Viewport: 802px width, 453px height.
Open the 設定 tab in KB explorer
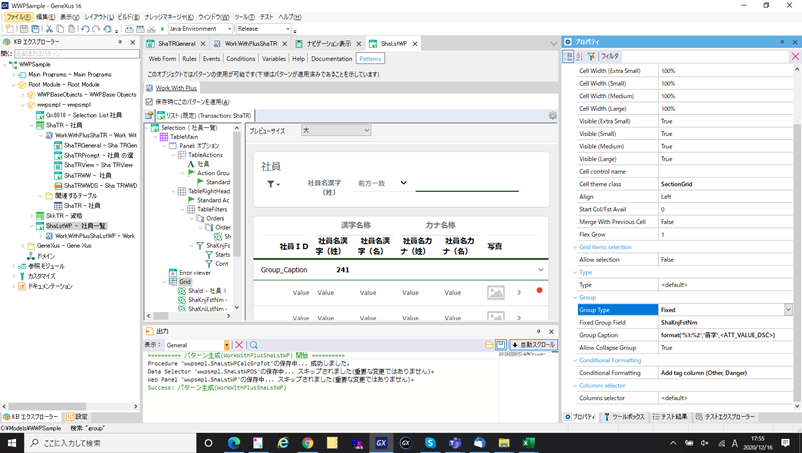(77, 417)
